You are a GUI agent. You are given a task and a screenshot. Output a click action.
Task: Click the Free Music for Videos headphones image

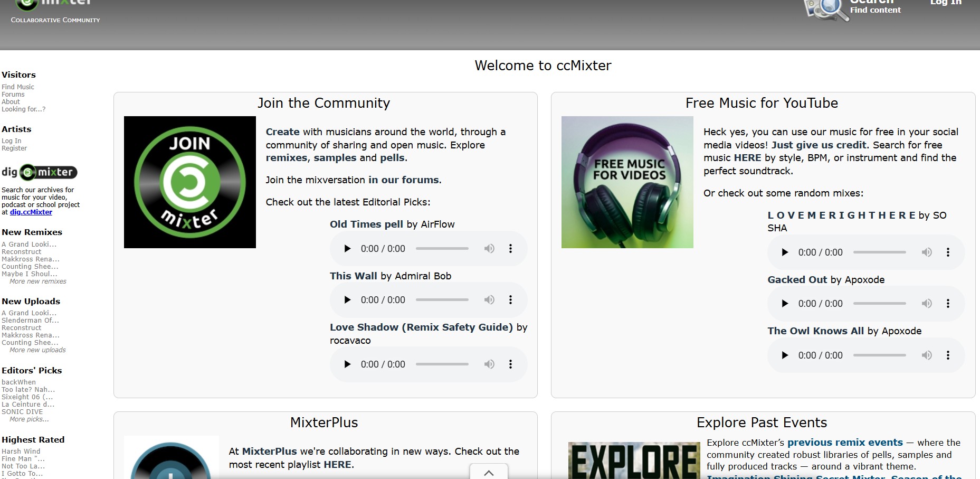tap(627, 182)
